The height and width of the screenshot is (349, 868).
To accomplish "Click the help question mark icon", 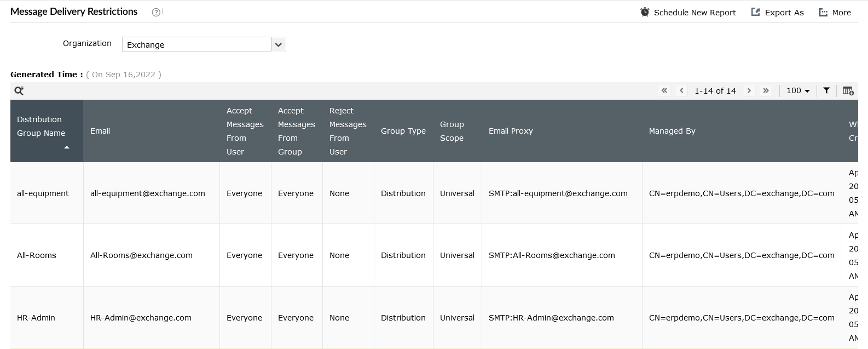I will pyautogui.click(x=156, y=12).
